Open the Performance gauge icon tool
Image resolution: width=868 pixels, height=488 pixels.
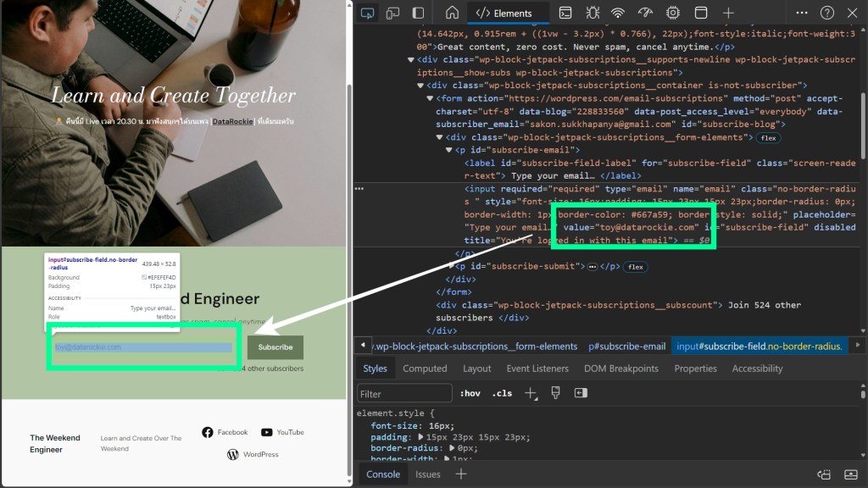(x=646, y=13)
